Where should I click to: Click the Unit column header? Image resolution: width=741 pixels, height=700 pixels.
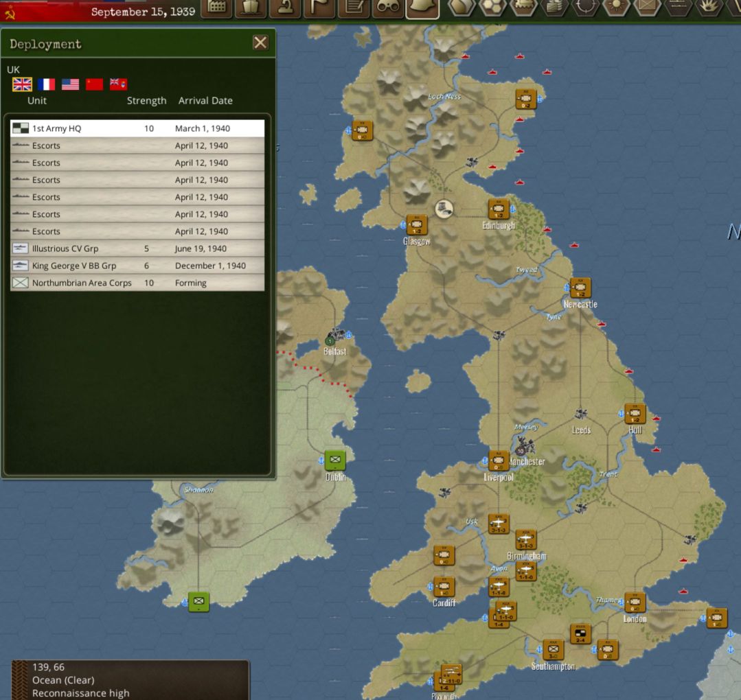click(x=37, y=101)
